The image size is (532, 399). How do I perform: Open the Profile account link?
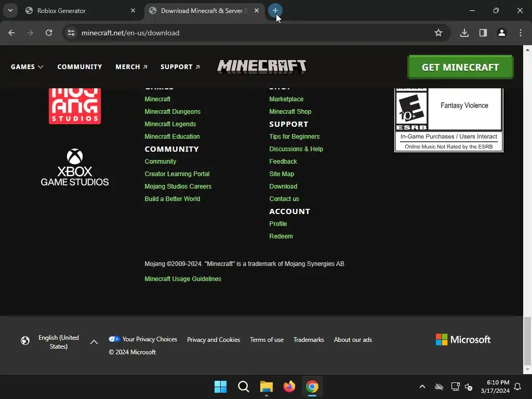(278, 224)
